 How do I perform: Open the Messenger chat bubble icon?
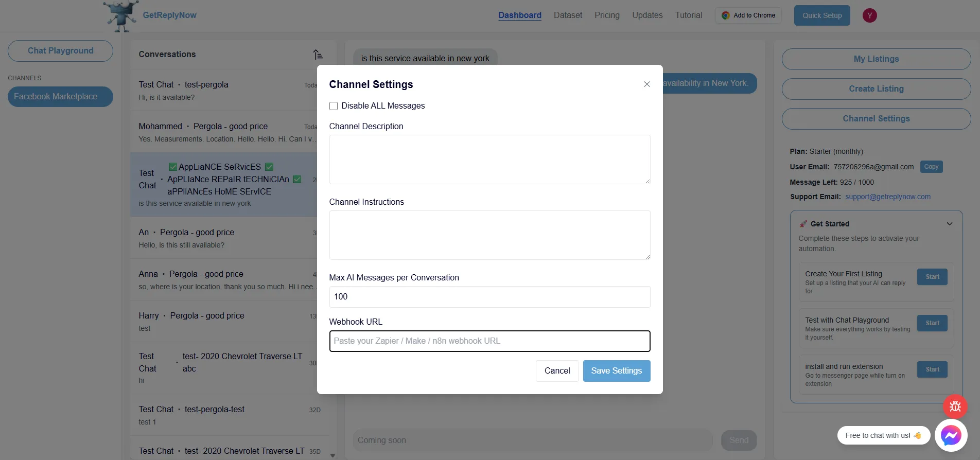pos(951,436)
